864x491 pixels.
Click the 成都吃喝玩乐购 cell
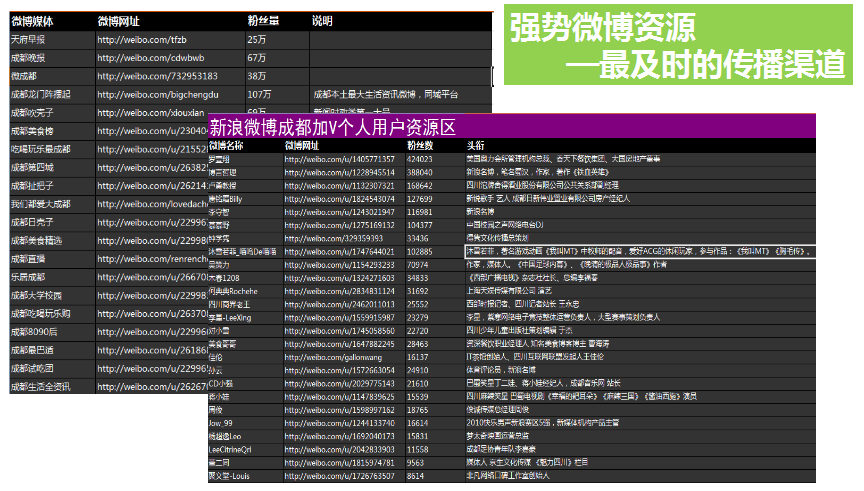click(x=52, y=314)
